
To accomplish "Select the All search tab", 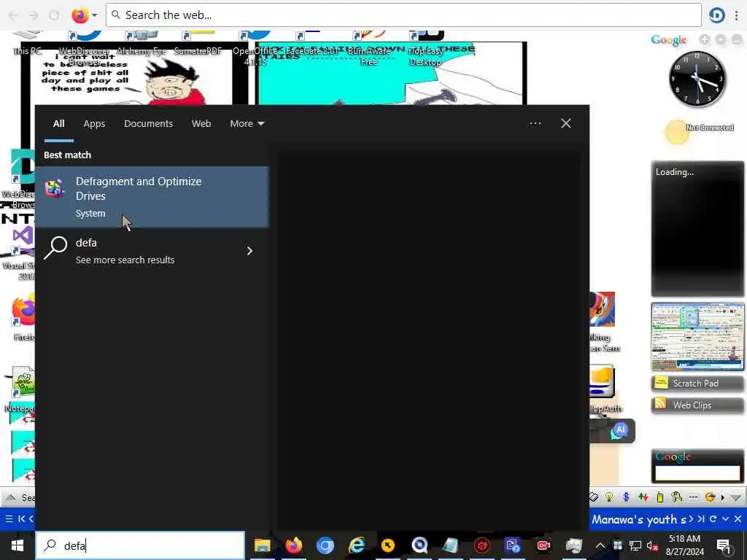I will click(58, 124).
